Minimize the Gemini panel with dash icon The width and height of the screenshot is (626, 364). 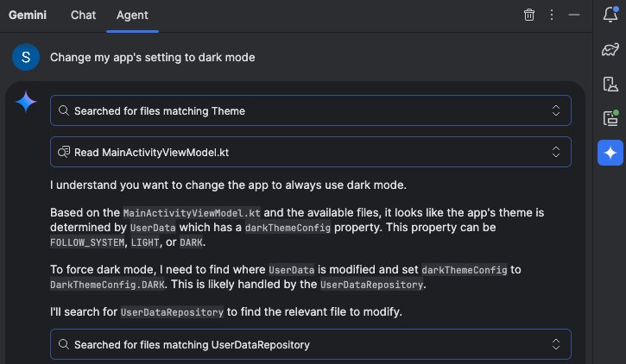574,15
